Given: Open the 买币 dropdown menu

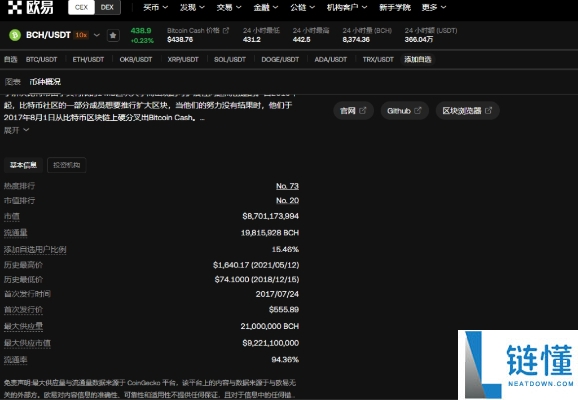Looking at the screenshot, I should (155, 7).
